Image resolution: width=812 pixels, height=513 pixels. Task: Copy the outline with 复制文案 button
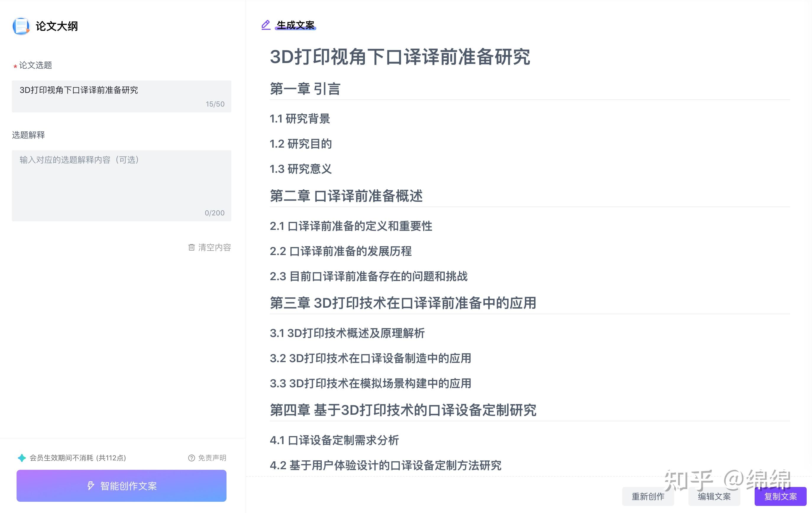(780, 496)
